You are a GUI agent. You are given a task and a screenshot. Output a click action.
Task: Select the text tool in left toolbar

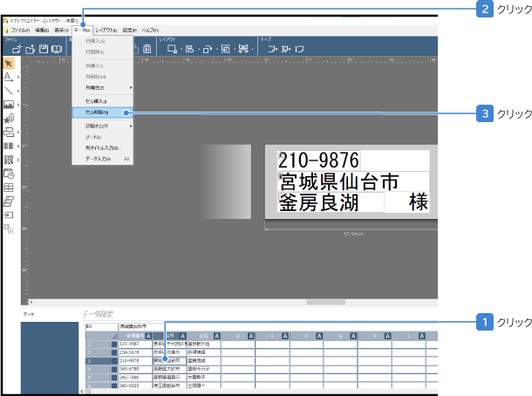[x=8, y=77]
